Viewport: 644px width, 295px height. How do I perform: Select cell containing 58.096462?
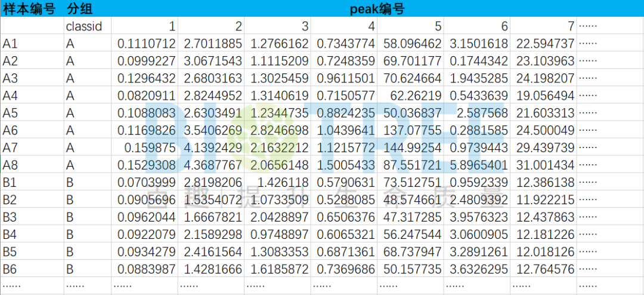412,44
